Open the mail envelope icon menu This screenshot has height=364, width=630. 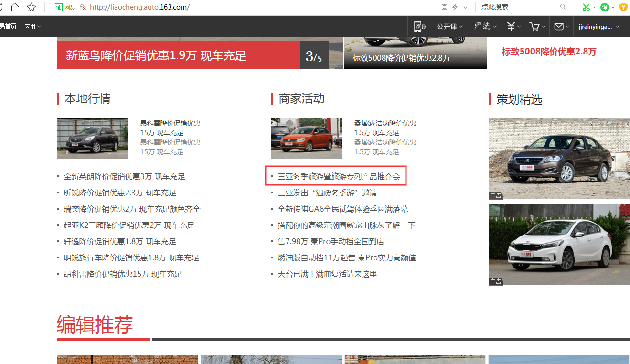tap(562, 26)
